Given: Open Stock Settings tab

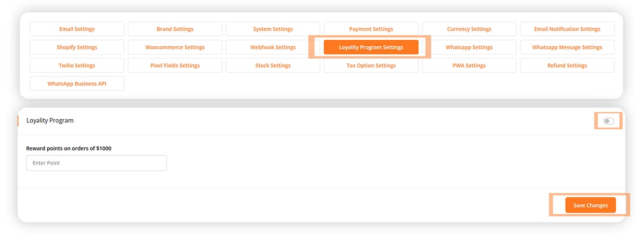Looking at the screenshot, I should [x=273, y=66].
